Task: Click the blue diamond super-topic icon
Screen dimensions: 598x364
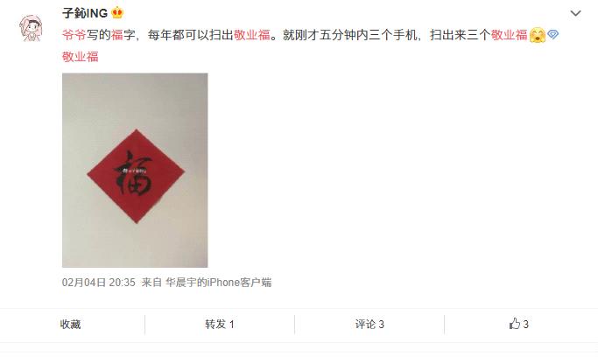Action: click(x=552, y=35)
